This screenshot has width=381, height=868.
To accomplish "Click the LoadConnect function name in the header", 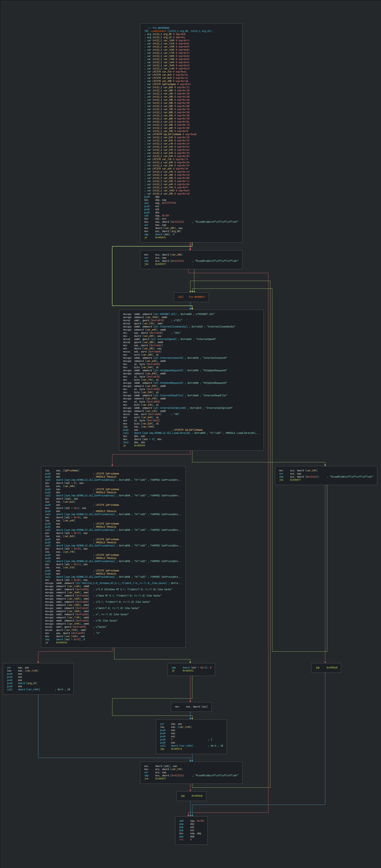I will pyautogui.click(x=158, y=31).
